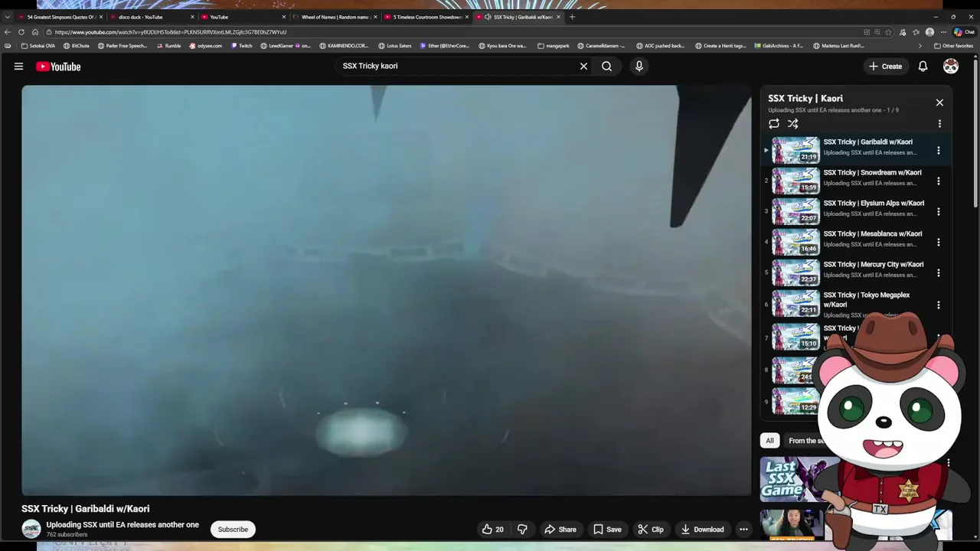This screenshot has height=551, width=980.
Task: Open more actions ellipsis below the video
Action: coord(743,530)
